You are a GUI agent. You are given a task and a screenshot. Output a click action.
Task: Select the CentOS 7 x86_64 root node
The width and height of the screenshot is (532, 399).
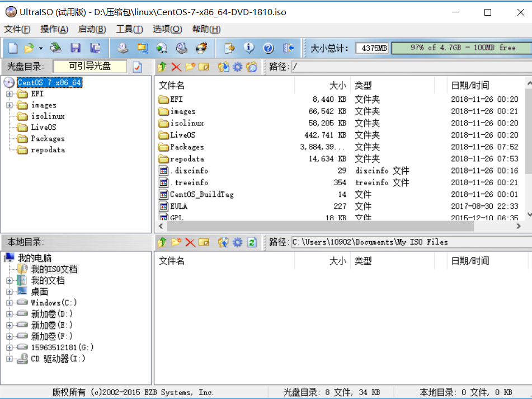pyautogui.click(x=49, y=82)
